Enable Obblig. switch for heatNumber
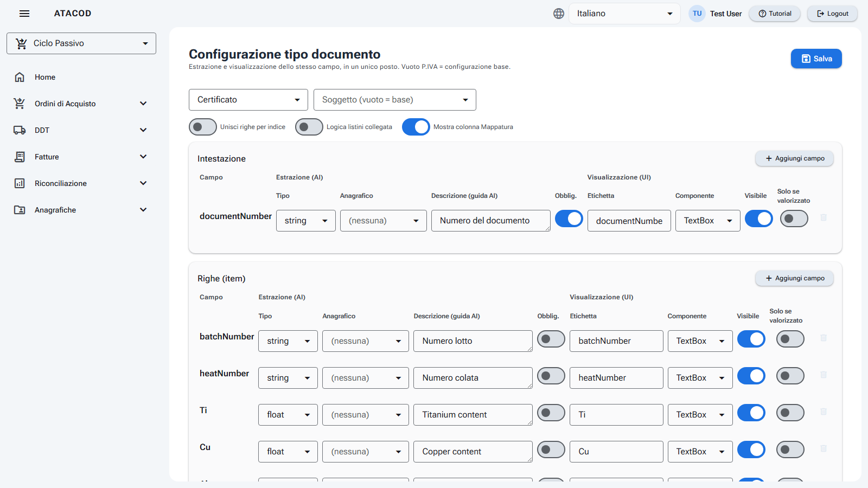This screenshot has height=488, width=868. (x=551, y=376)
